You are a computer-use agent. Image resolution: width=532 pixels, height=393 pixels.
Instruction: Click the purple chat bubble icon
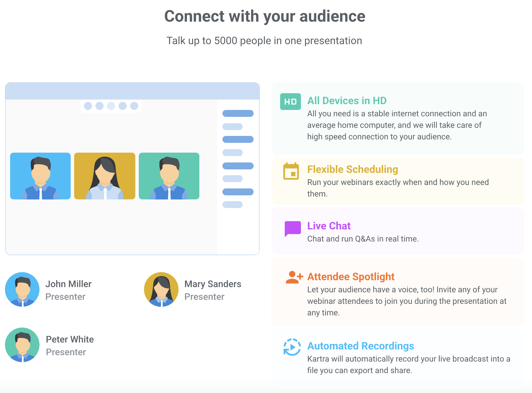click(293, 229)
